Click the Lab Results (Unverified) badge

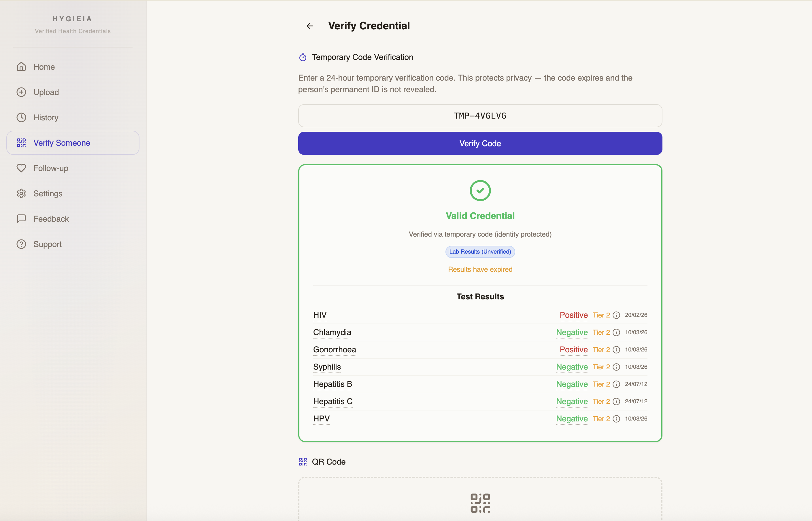[480, 252]
